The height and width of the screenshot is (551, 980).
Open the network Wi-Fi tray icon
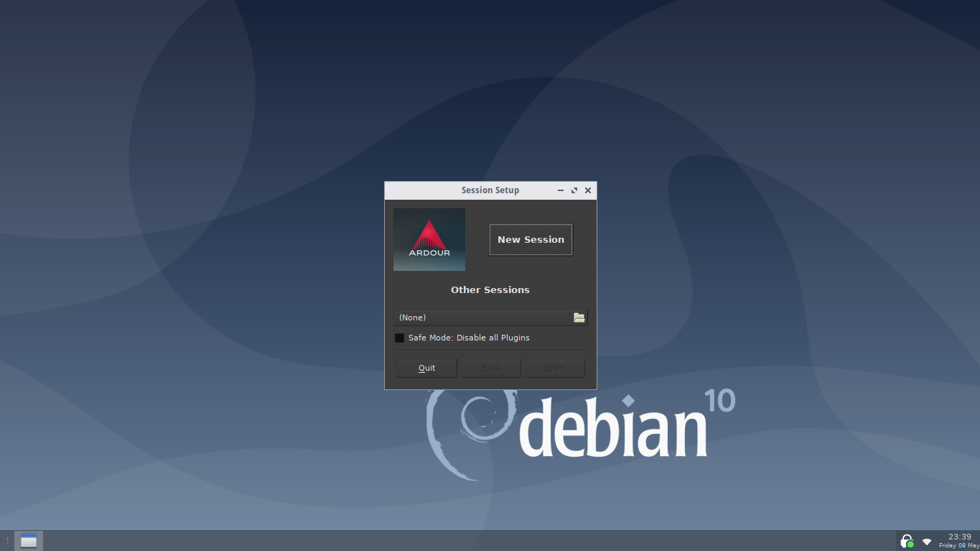tap(927, 541)
